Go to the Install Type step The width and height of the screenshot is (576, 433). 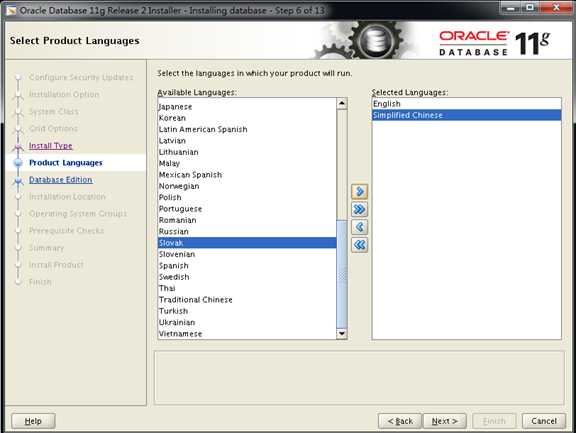tap(51, 146)
